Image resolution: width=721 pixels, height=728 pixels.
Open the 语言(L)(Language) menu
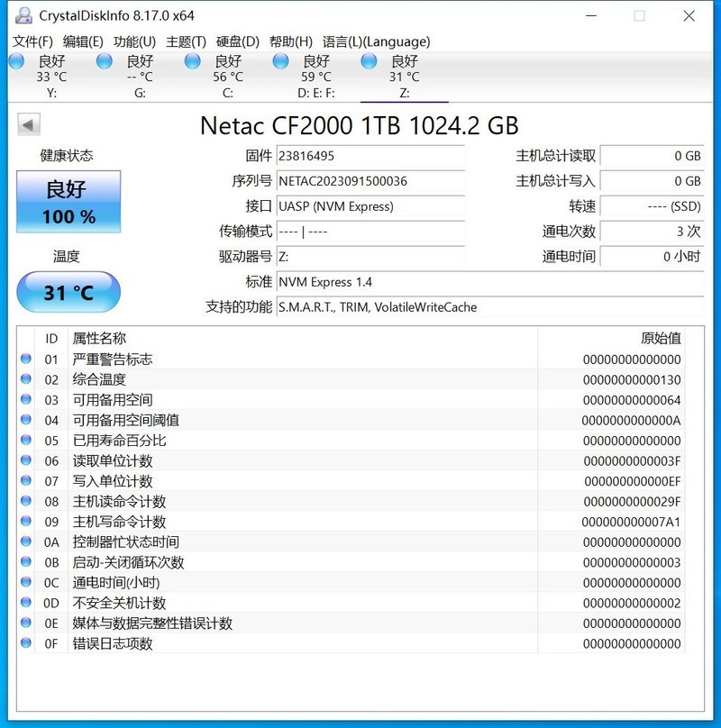(x=377, y=41)
